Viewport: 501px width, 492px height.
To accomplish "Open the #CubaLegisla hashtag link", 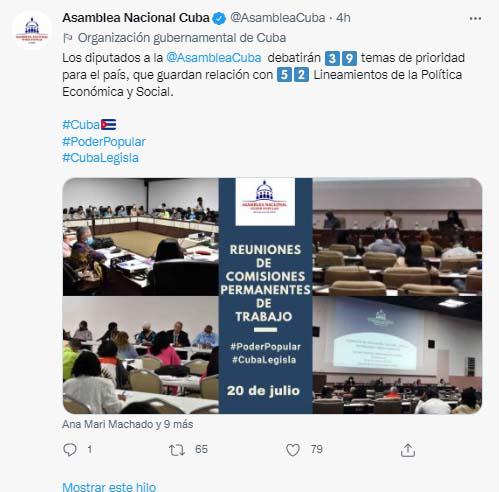I will pyautogui.click(x=100, y=158).
